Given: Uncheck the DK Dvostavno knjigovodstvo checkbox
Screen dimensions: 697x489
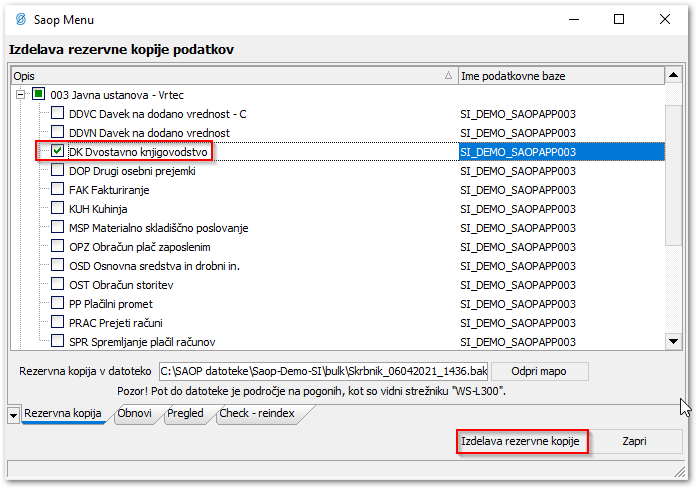Looking at the screenshot, I should (57, 151).
